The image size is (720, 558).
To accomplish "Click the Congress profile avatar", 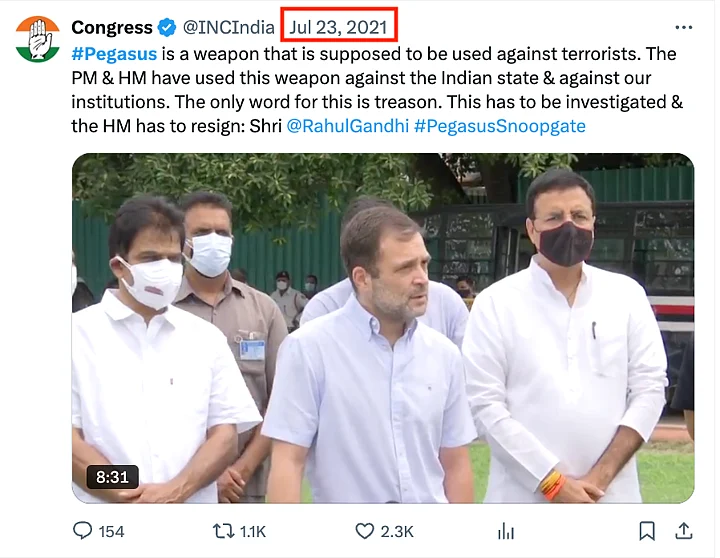I will [x=39, y=39].
